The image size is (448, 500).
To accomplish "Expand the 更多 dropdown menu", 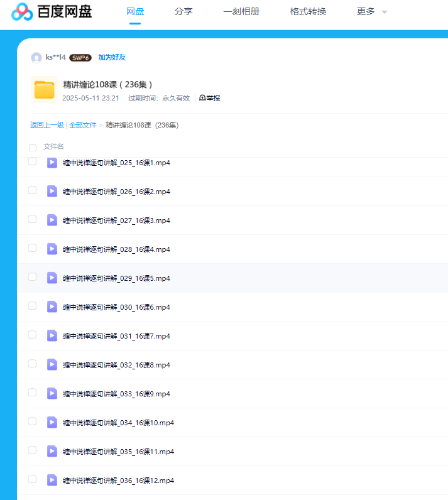I will pyautogui.click(x=371, y=12).
